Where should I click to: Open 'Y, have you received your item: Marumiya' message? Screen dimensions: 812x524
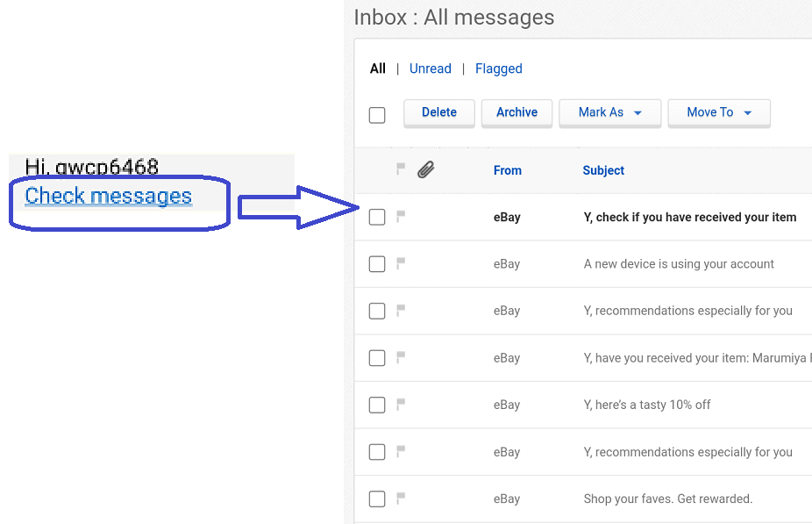tap(697, 357)
